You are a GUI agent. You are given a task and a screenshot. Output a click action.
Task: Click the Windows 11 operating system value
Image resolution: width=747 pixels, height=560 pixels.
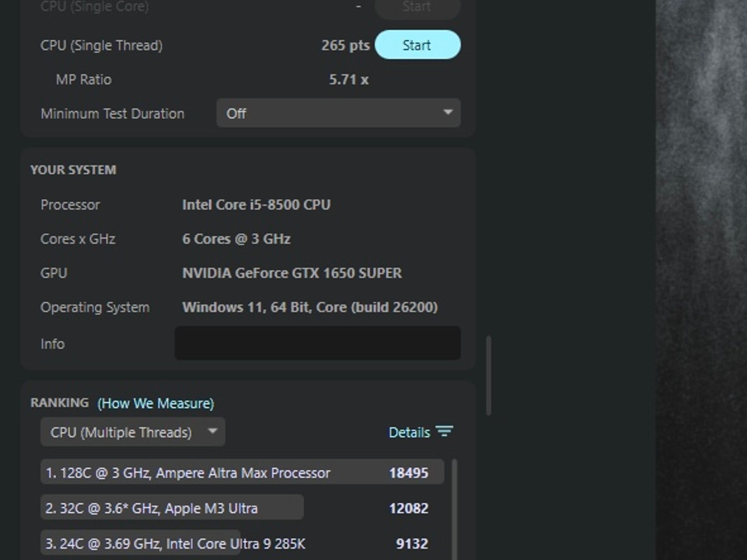(x=310, y=307)
